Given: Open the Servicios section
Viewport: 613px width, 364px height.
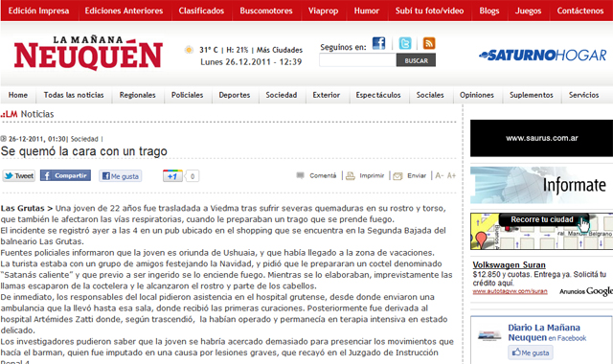Looking at the screenshot, I should (584, 95).
